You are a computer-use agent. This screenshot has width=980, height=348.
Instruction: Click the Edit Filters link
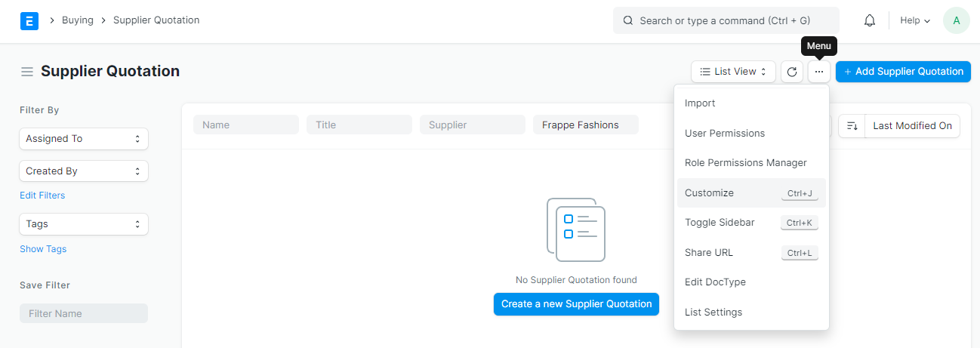tap(42, 196)
